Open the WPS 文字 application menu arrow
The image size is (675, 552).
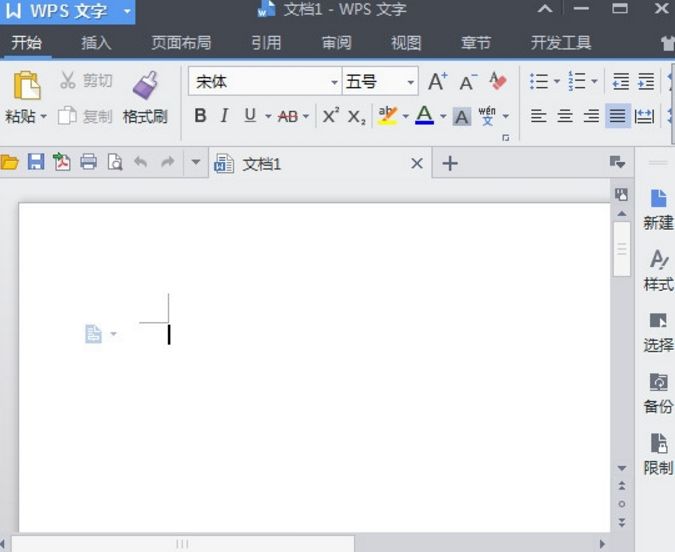[127, 10]
